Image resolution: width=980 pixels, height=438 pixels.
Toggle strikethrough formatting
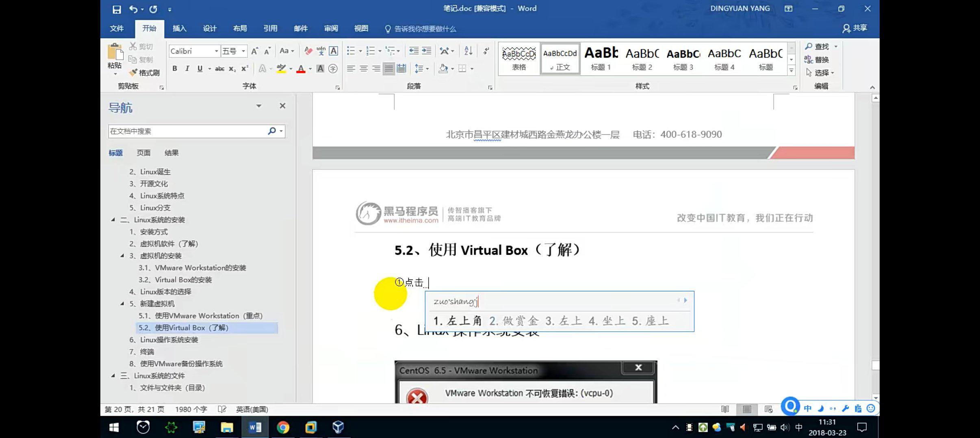[220, 69]
